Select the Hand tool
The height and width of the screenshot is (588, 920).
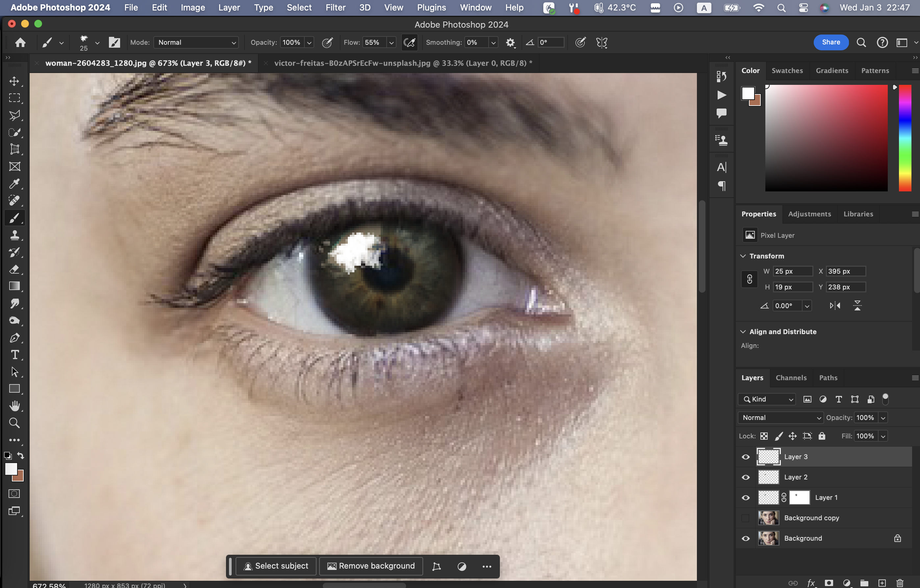click(x=14, y=405)
